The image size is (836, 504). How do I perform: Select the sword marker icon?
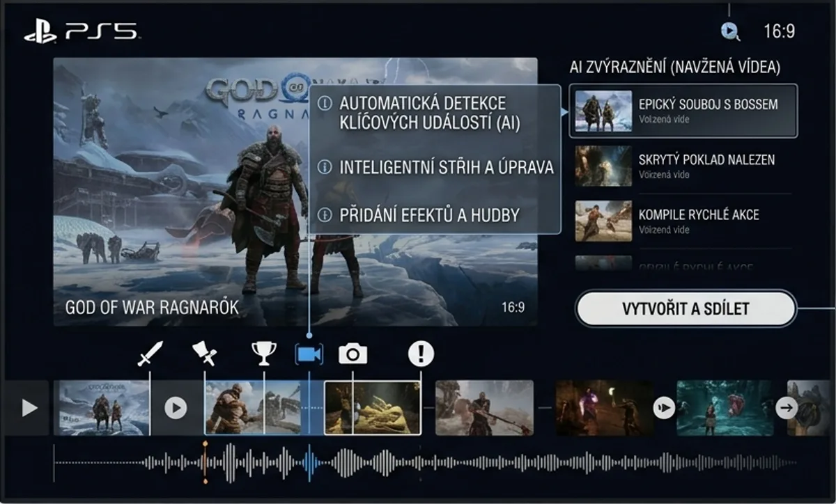coord(150,354)
